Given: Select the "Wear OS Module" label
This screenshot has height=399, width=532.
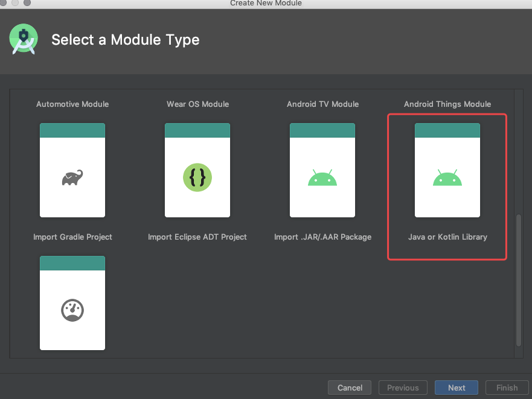Looking at the screenshot, I should coord(198,104).
